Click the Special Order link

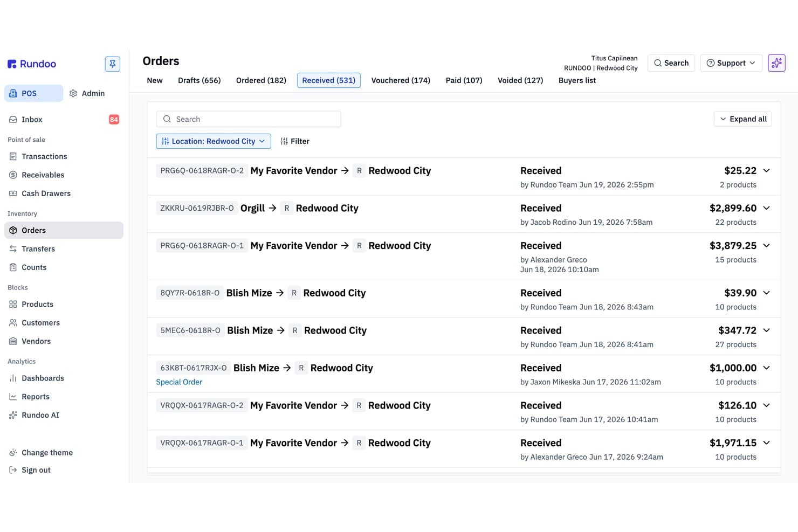tap(179, 382)
